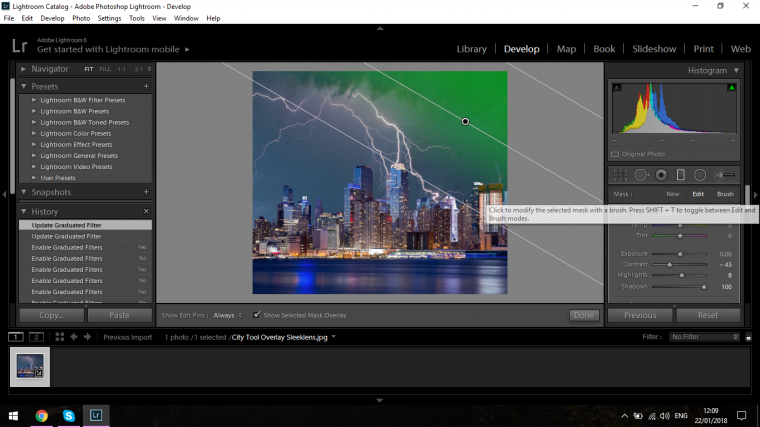
Task: Toggle the shadow clipping indicator in Histogram
Action: pos(617,87)
